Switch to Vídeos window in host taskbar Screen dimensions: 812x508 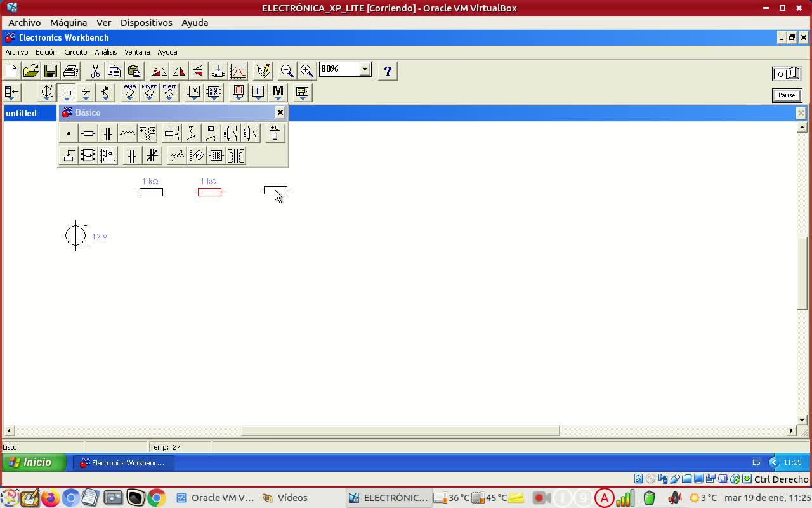pos(285,498)
